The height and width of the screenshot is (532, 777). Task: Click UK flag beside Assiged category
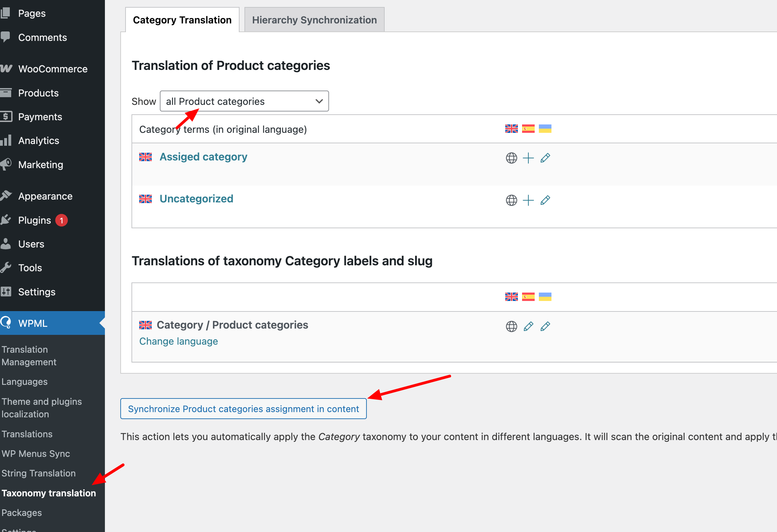point(145,157)
